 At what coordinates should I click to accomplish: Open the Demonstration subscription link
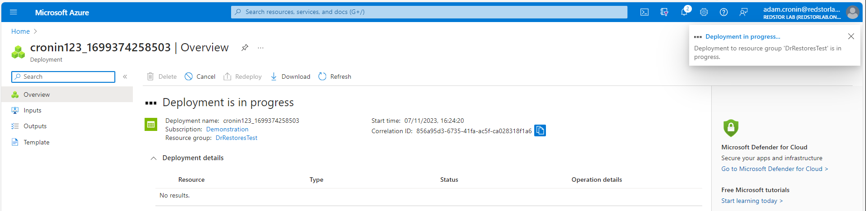(227, 129)
